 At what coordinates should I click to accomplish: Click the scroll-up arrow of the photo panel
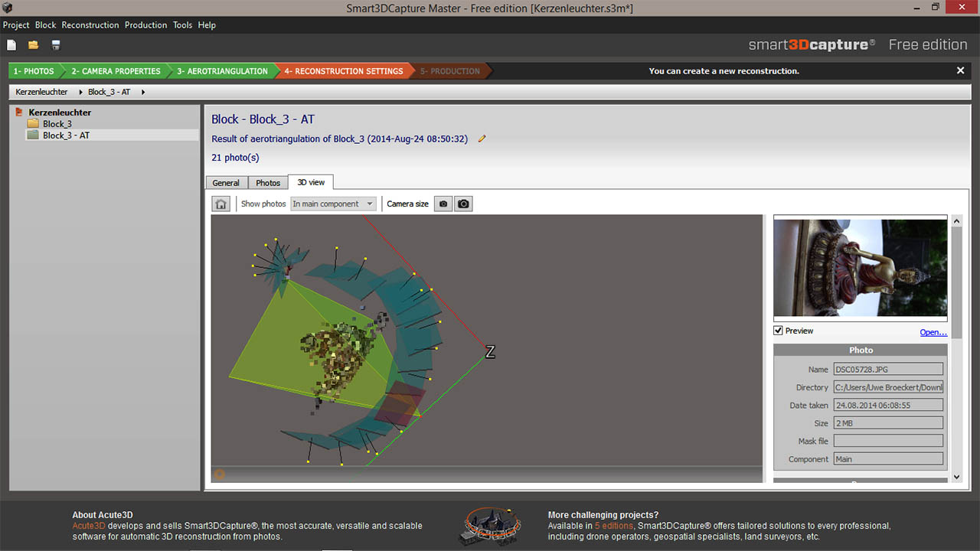click(x=956, y=221)
